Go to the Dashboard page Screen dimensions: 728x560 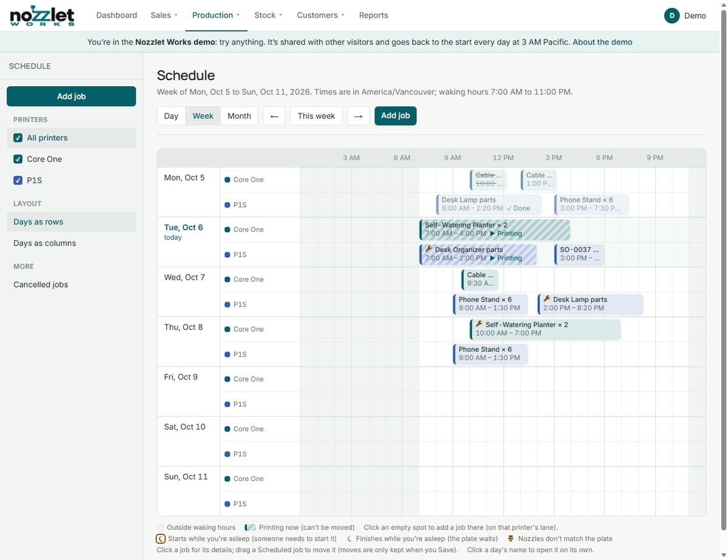116,15
